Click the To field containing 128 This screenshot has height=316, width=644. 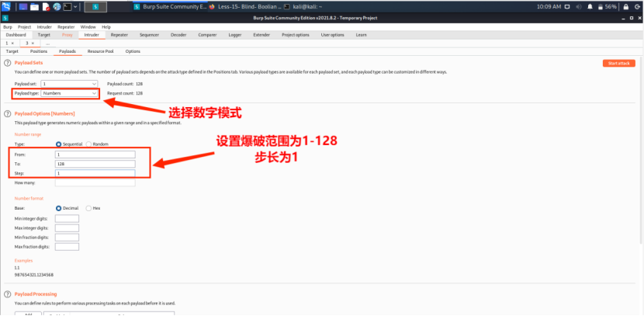95,164
